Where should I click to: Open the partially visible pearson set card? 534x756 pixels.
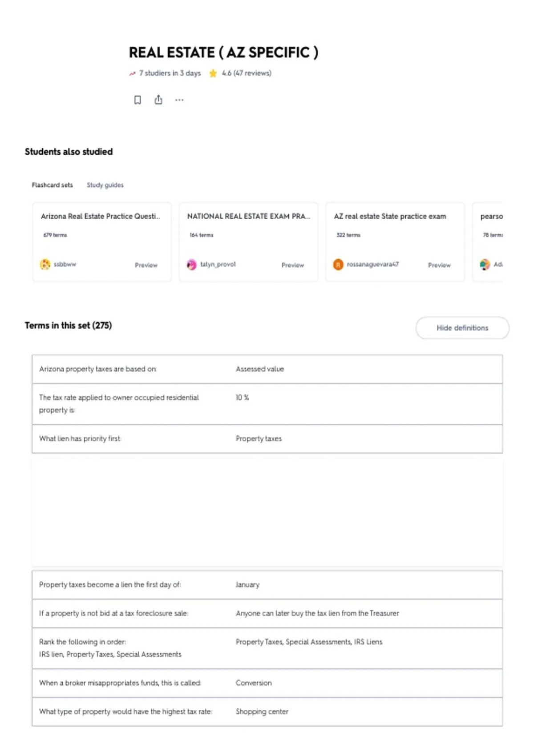pyautogui.click(x=488, y=242)
